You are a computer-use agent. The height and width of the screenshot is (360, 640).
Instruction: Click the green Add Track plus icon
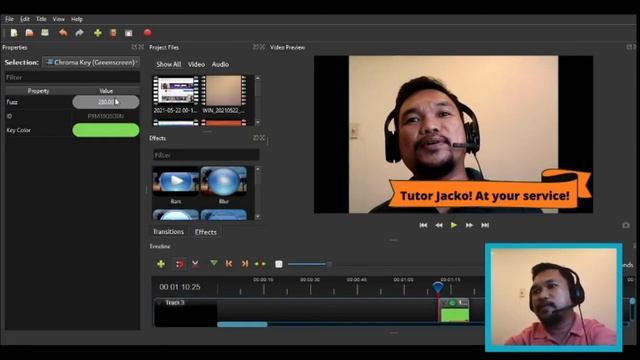[x=161, y=264]
